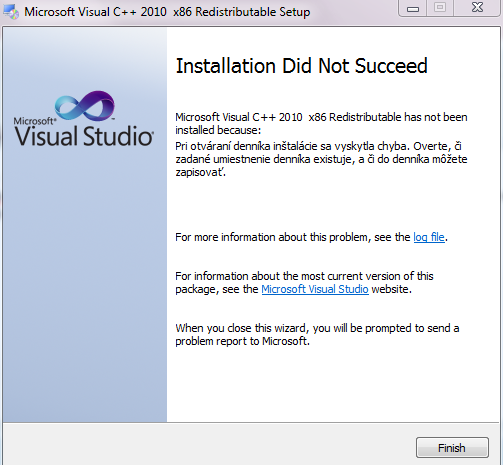Open the Microsoft Visual Studio website link
This screenshot has width=503, height=465.
[315, 289]
